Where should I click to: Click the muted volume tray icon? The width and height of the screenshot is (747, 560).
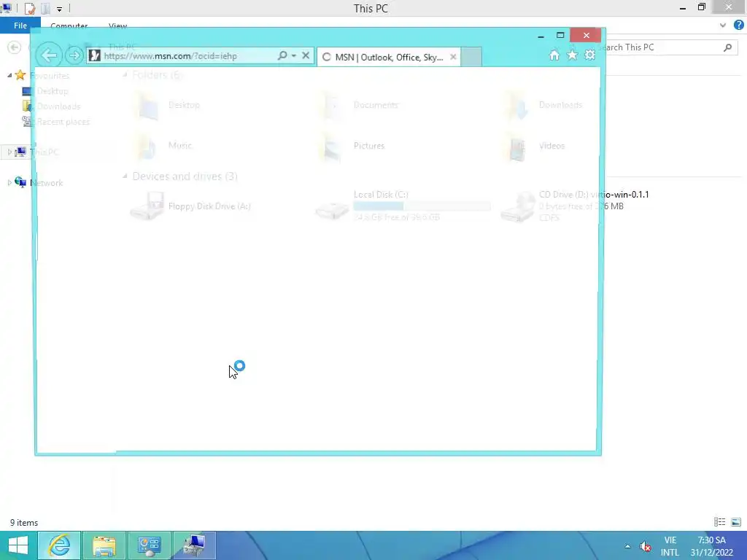coord(645,546)
